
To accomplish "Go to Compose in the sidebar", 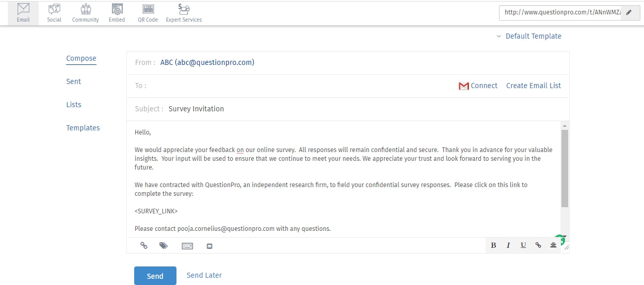I will tap(81, 58).
